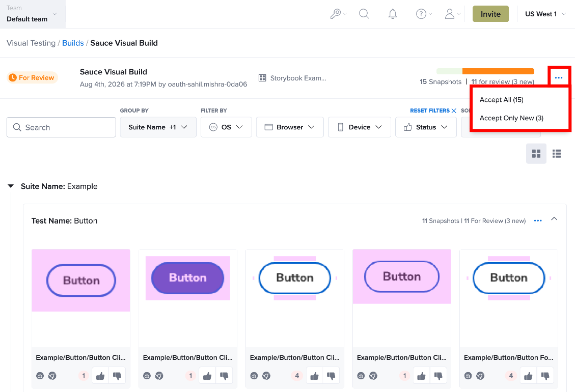
Task: Open the Suite Name group-by dropdown
Action: pyautogui.click(x=158, y=127)
